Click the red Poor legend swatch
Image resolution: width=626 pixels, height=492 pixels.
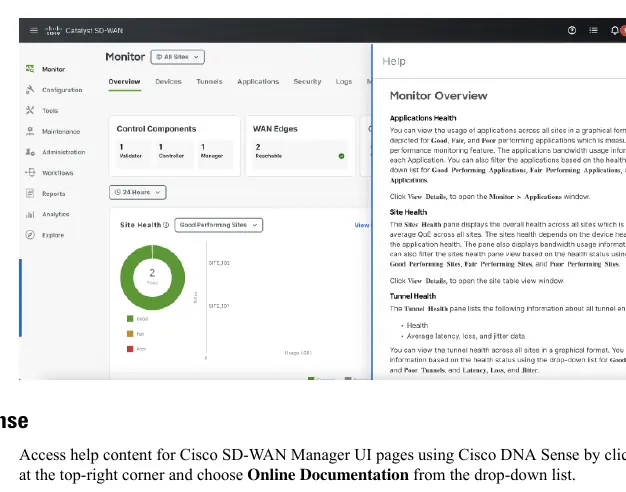[x=130, y=349]
